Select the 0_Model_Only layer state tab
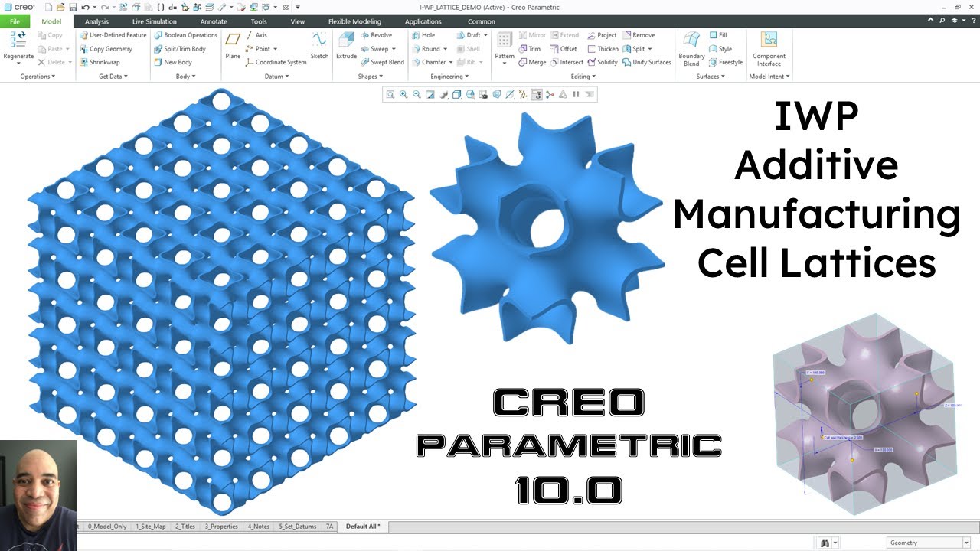980x551 pixels. coord(107,527)
